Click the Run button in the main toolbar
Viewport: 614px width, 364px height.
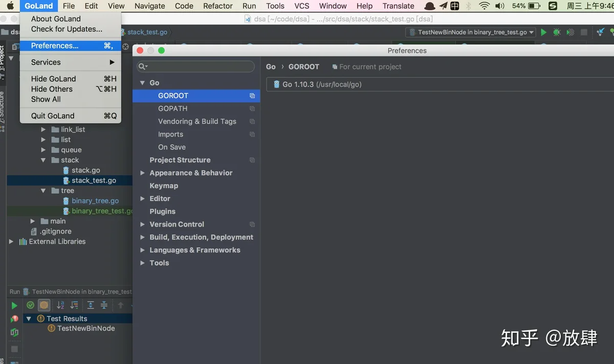click(x=543, y=32)
